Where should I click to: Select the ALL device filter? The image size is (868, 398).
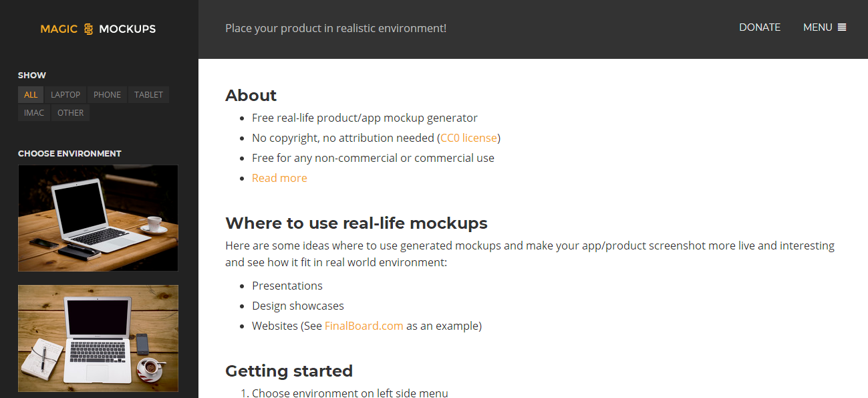click(x=31, y=95)
